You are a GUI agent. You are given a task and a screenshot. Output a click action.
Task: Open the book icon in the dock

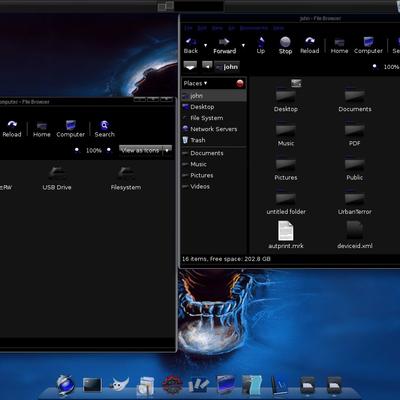click(x=279, y=386)
